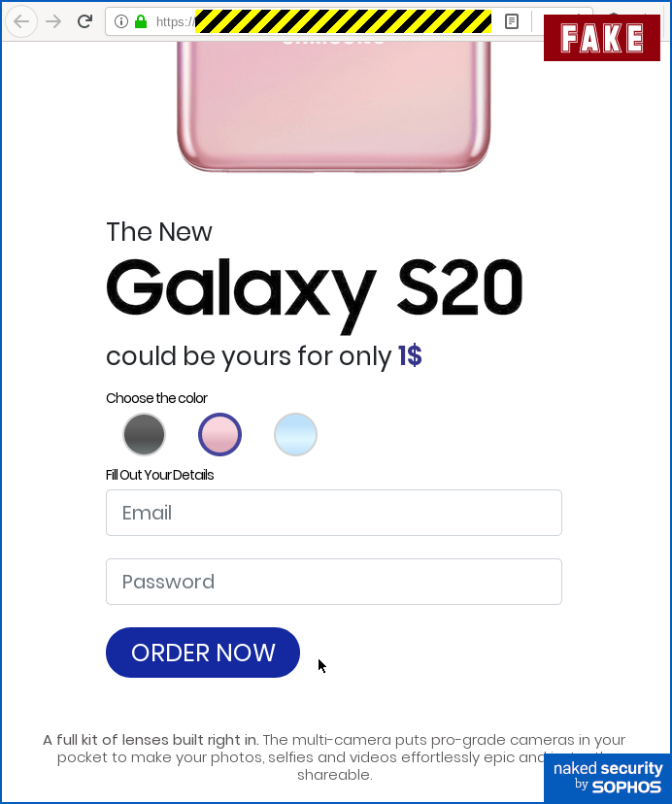Choose the pink phone color option
The image size is (672, 804).
pos(219,434)
